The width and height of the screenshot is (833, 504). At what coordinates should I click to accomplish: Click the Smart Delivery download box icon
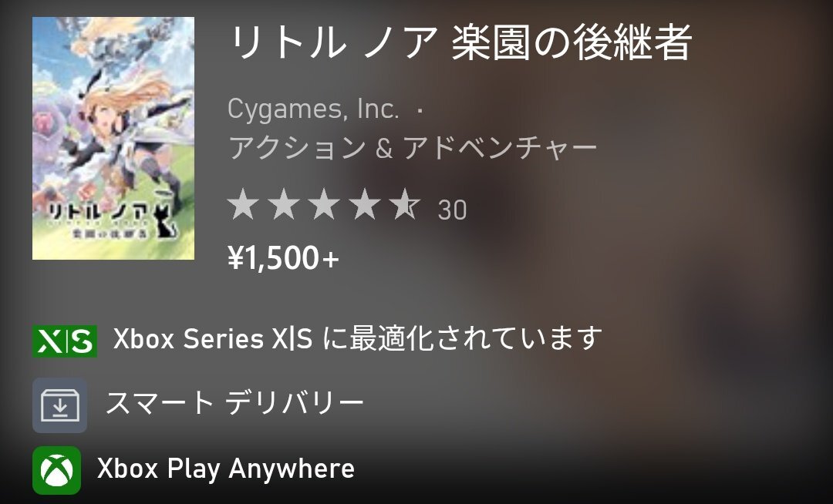(60, 405)
